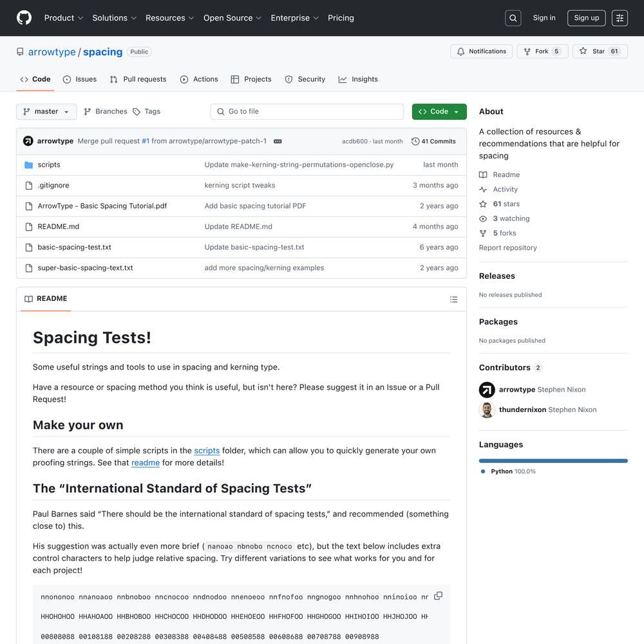
Task: Select the Code tab
Action: tap(35, 79)
